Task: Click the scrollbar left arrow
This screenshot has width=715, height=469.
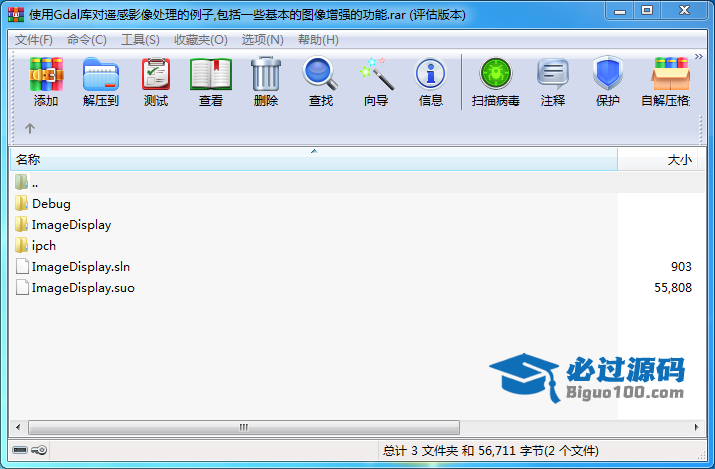Action: [18, 428]
